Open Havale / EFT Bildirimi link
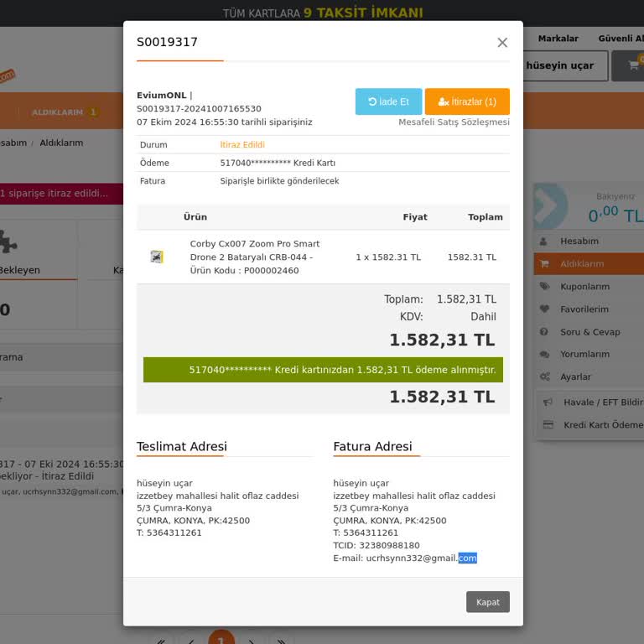Image resolution: width=644 pixels, height=644 pixels. [604, 402]
